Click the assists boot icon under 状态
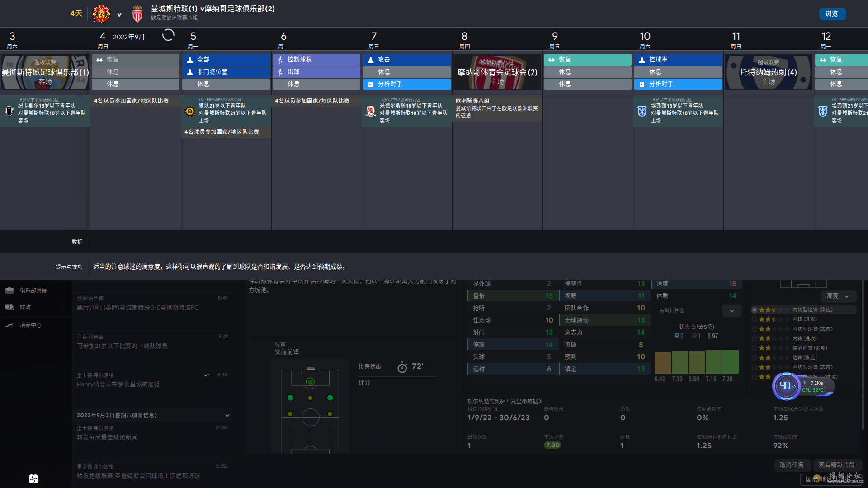 (694, 336)
